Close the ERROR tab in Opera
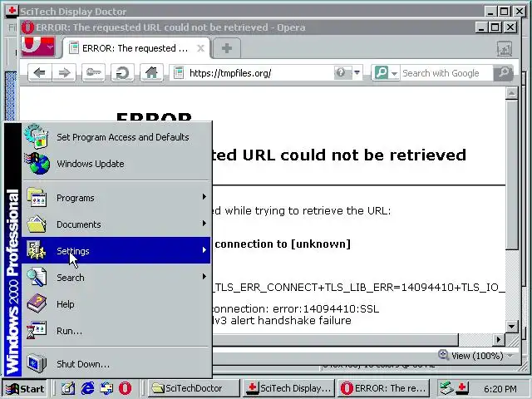 click(x=200, y=48)
